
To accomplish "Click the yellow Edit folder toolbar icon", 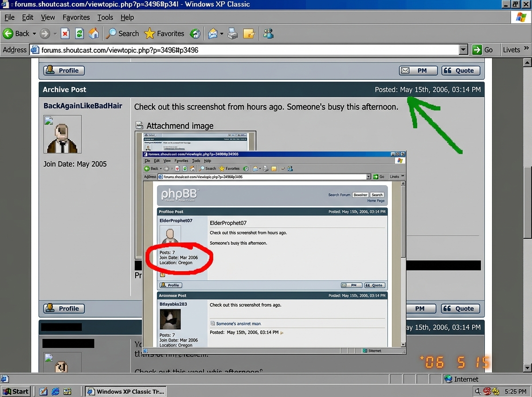I will 250,33.
